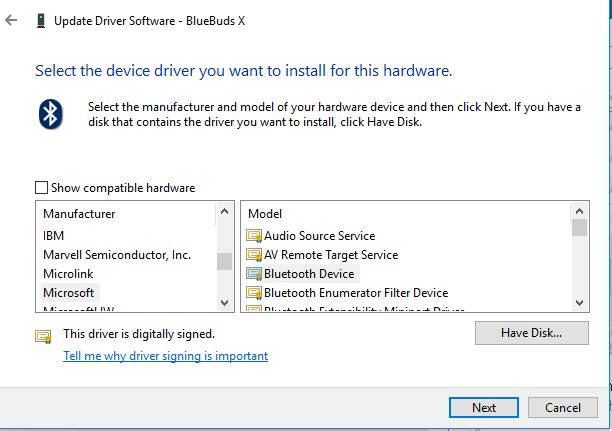
Task: Select Bluetooth Enumerator Filter Device model
Action: (356, 293)
